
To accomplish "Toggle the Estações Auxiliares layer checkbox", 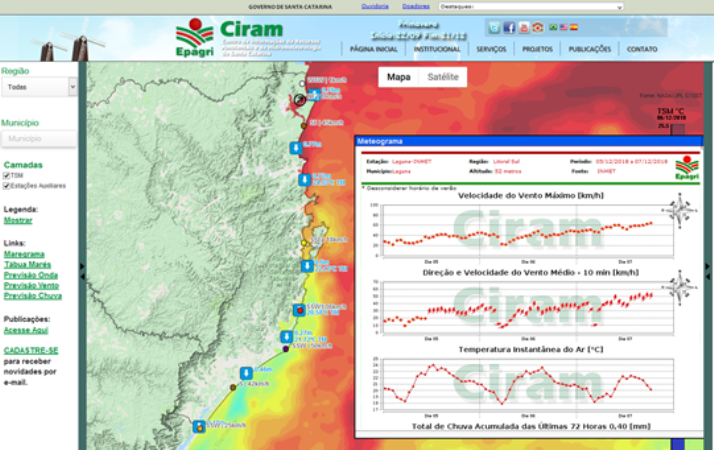I will [7, 185].
